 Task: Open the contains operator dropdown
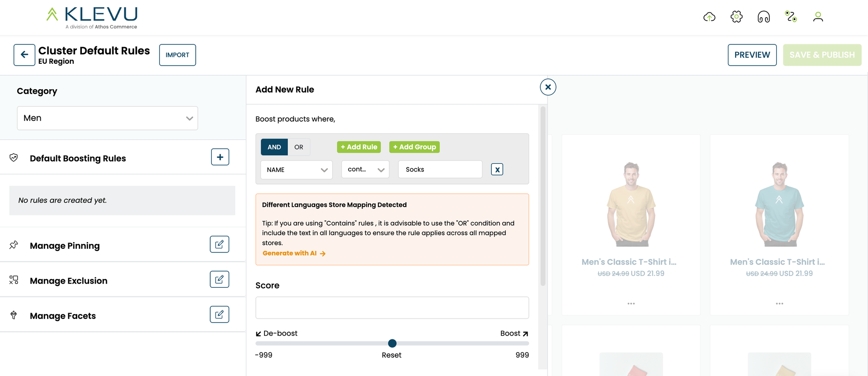coord(365,169)
